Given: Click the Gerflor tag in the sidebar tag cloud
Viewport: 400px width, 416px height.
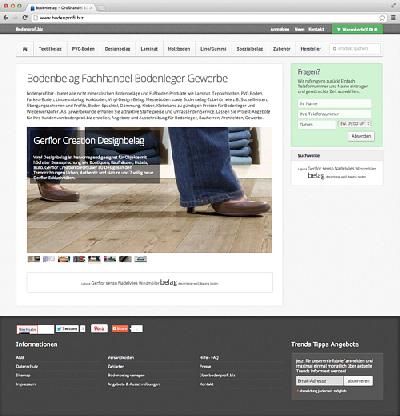Looking at the screenshot, I should [x=315, y=168].
